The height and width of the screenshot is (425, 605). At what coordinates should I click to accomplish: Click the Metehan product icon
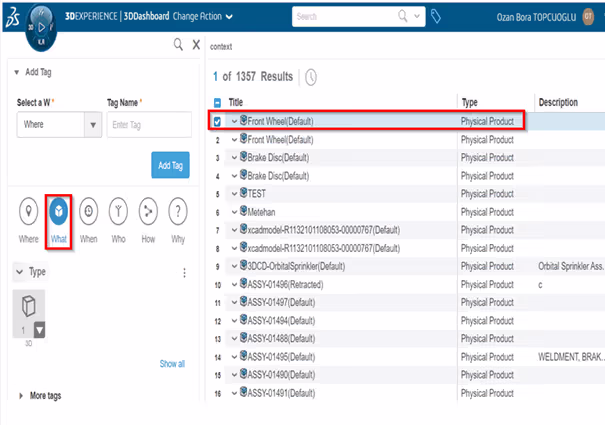(x=243, y=211)
